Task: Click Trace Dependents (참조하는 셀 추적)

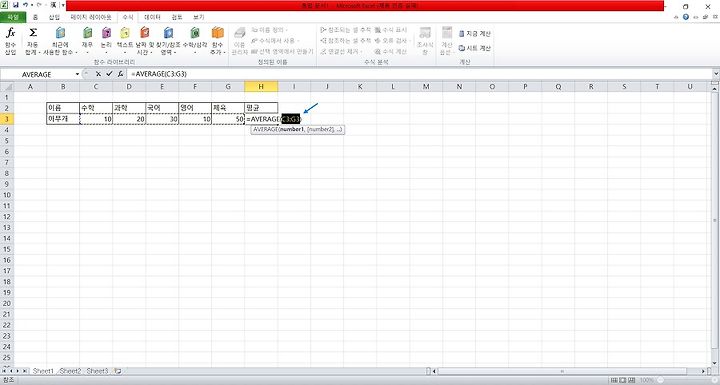Action: [345, 40]
